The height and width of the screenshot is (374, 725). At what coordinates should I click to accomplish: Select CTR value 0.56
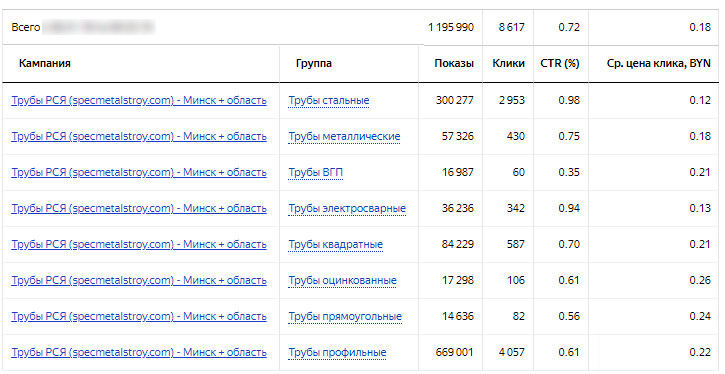point(569,317)
